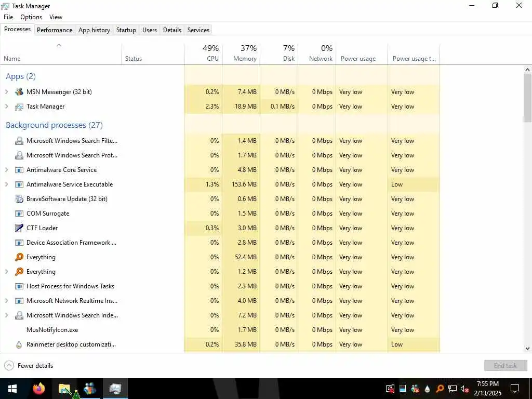Collapse view with Fewer details
This screenshot has width=532, height=399.
coord(29,366)
